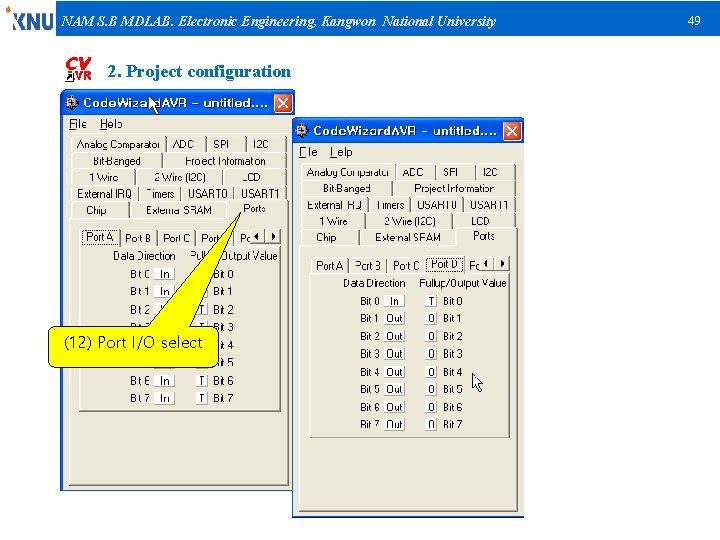Screen dimensions: 720x540
Task: Open External IRQ tab in left window
Action: (x=104, y=194)
